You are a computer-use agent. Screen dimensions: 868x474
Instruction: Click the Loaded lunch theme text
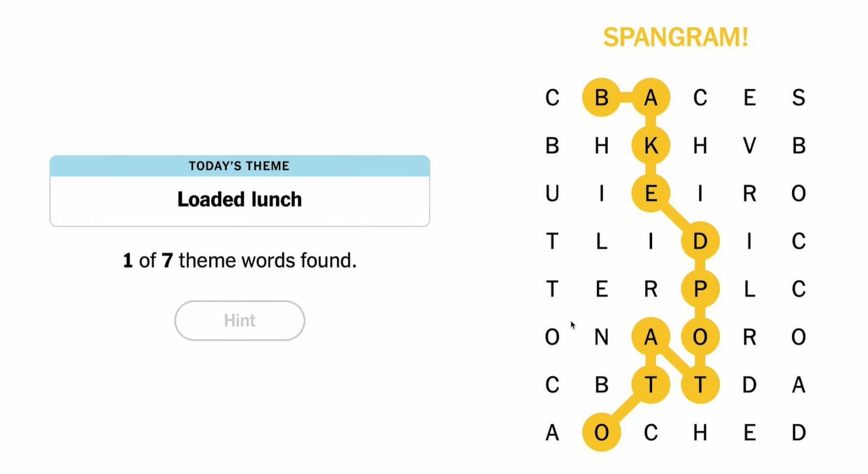(239, 200)
